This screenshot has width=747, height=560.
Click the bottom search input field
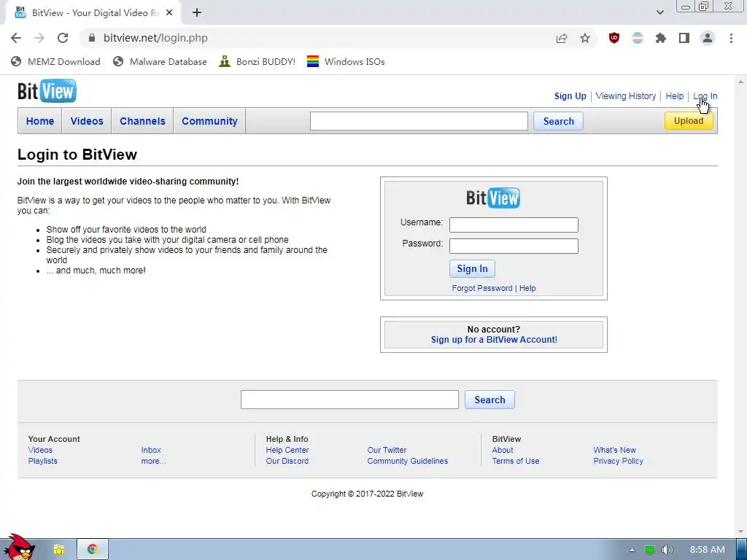[349, 400]
